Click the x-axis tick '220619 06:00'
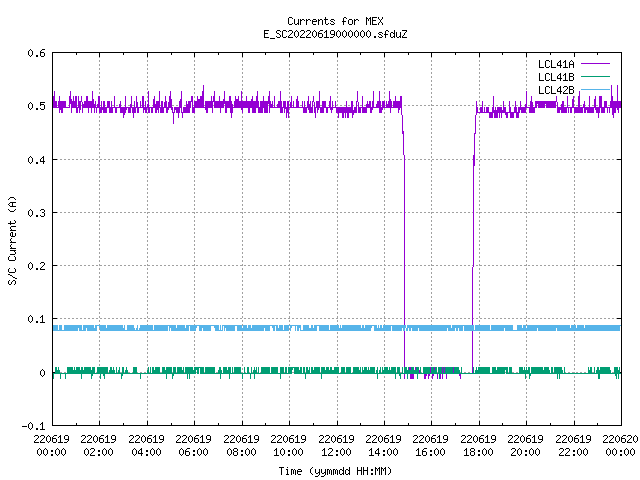Viewport: 640px width, 480px height. (x=194, y=446)
